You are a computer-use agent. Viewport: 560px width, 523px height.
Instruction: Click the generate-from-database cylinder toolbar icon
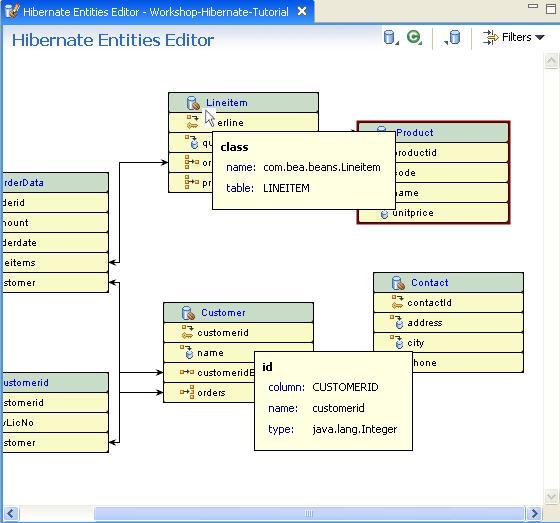391,38
